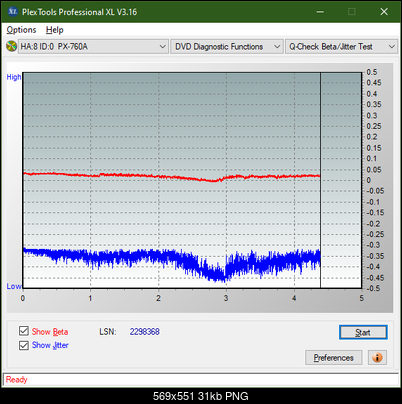Open the Options menu

[x=21, y=30]
